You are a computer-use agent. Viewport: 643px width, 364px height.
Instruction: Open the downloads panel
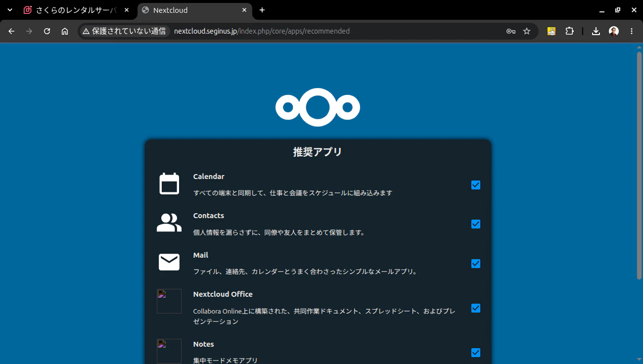pyautogui.click(x=596, y=31)
